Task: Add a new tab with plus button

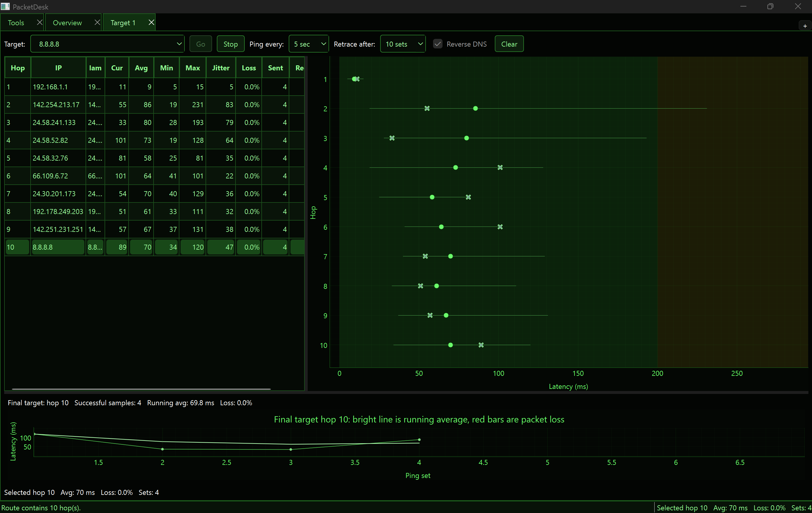Action: pyautogui.click(x=805, y=26)
